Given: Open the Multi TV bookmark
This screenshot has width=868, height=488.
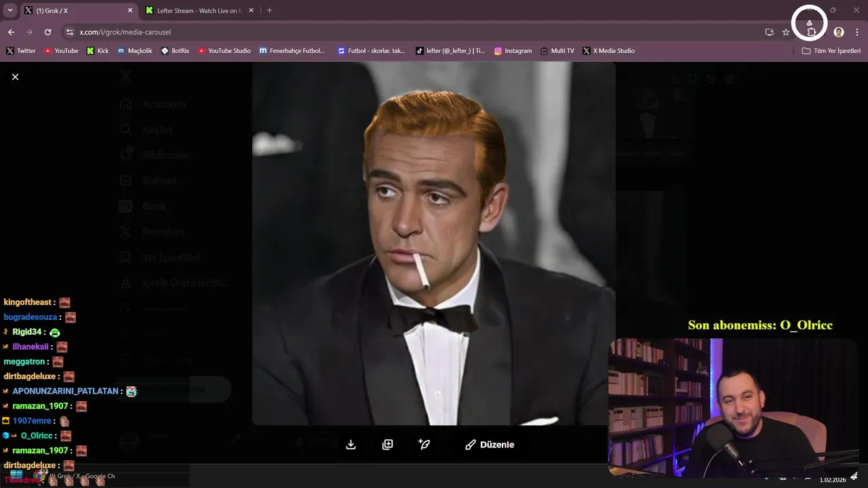Looking at the screenshot, I should coord(557,51).
